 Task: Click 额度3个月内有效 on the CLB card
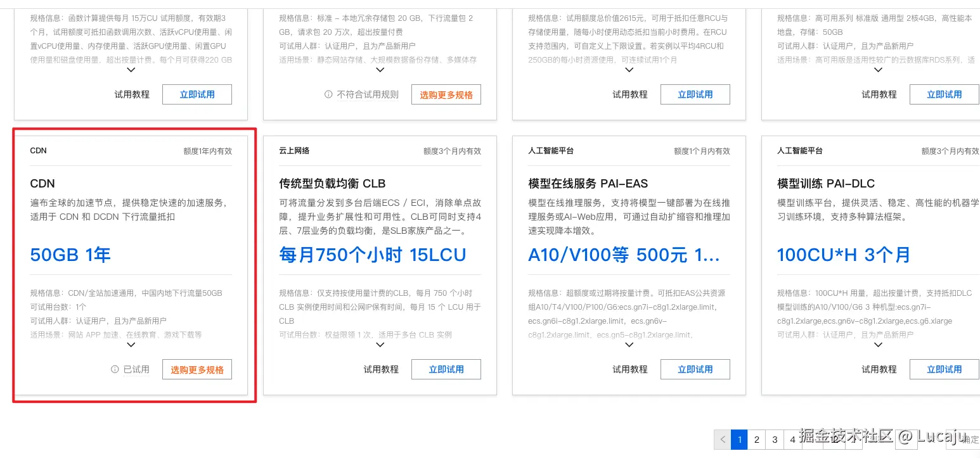coord(453,151)
